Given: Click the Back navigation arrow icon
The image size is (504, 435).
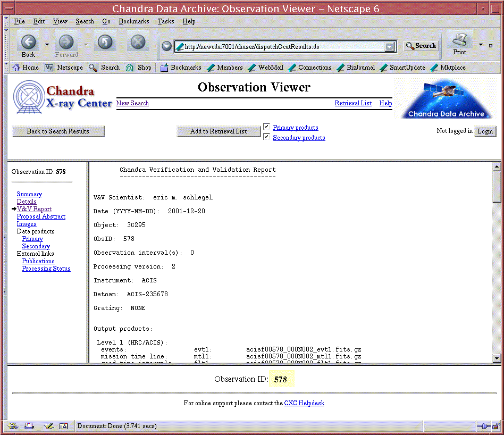Looking at the screenshot, I should [28, 42].
